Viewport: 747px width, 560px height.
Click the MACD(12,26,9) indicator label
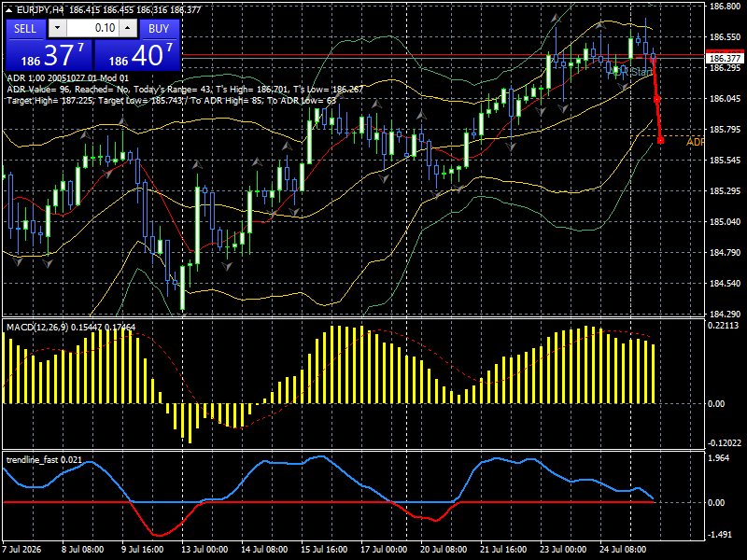click(x=71, y=328)
